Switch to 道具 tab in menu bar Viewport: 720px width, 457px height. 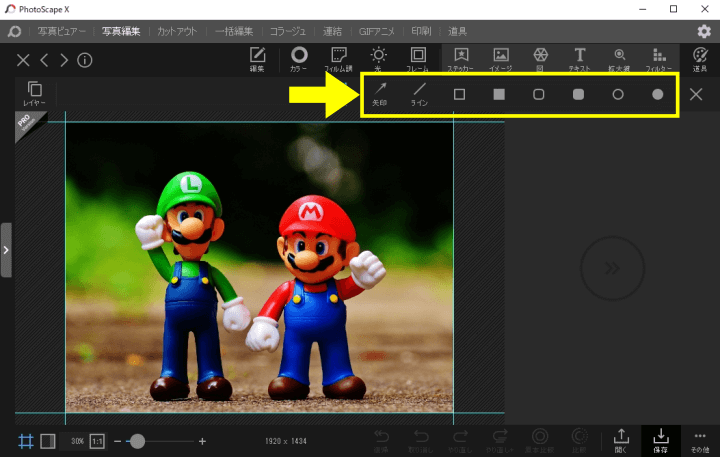(457, 31)
